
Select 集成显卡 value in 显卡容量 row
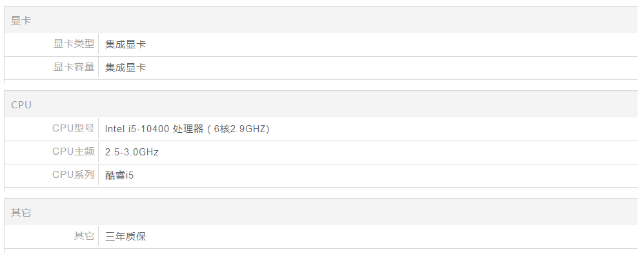125,68
